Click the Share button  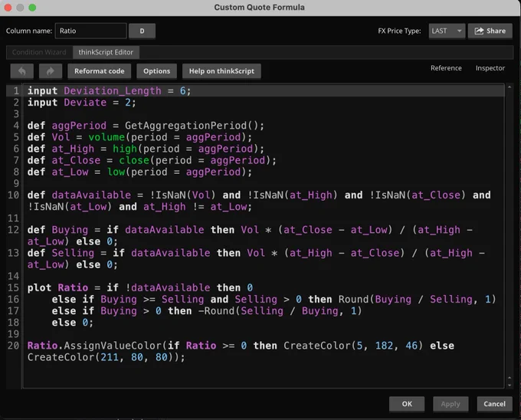(490, 31)
